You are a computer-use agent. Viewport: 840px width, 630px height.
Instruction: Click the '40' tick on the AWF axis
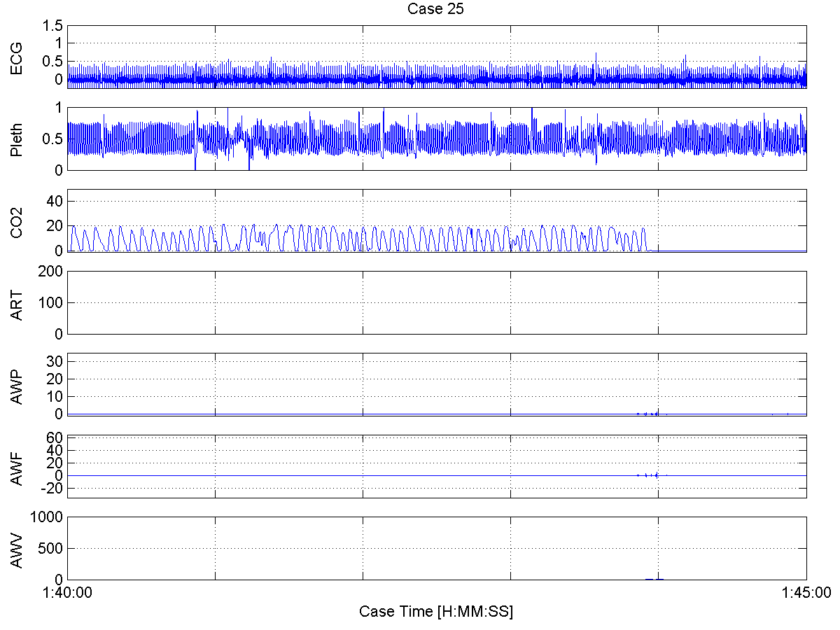coord(56,450)
